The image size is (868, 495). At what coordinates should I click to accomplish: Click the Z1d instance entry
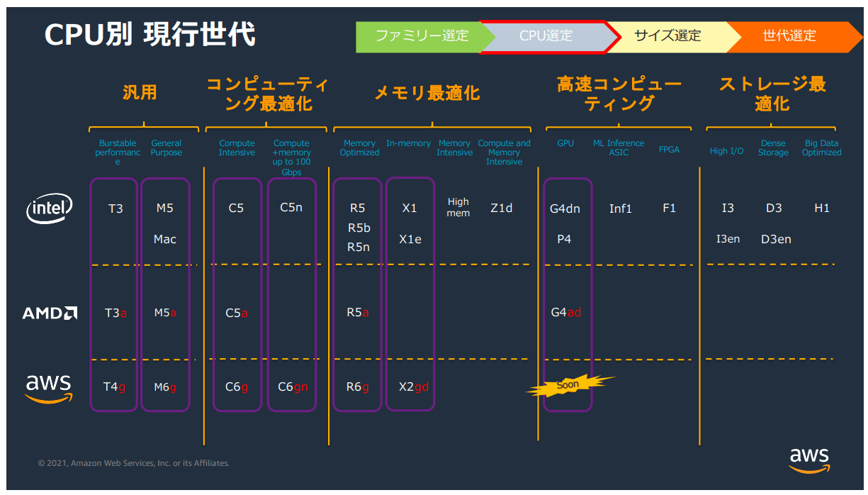[x=502, y=208]
